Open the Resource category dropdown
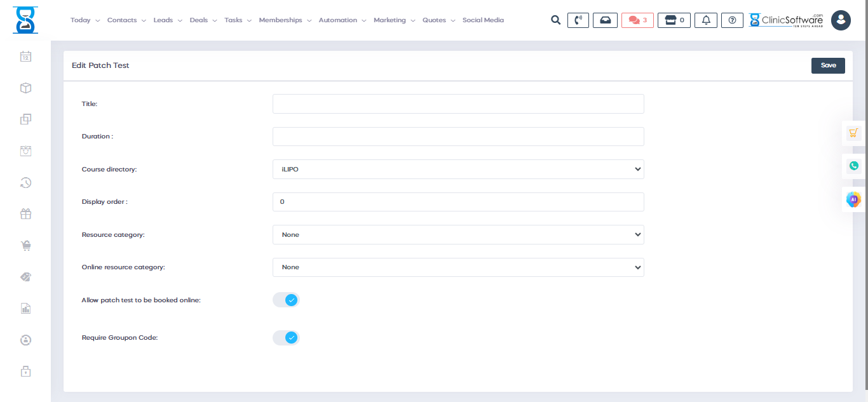This screenshot has height=402, width=868. point(458,235)
